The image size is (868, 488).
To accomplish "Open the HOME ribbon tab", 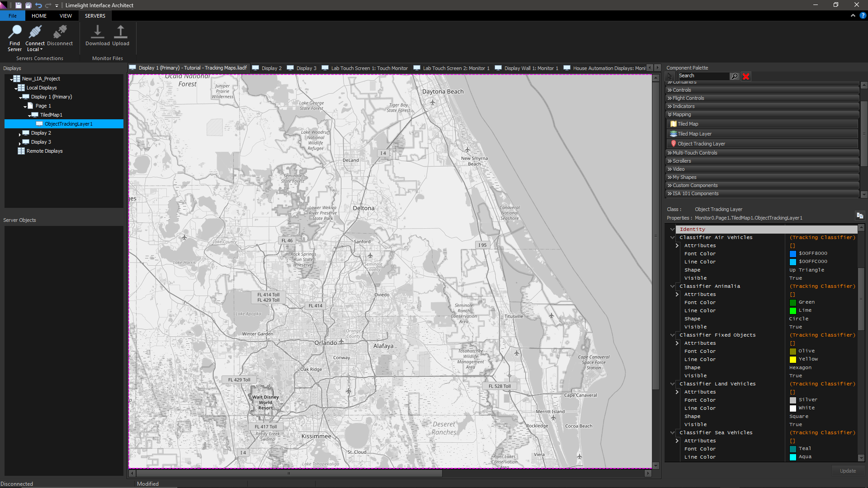I will pyautogui.click(x=39, y=16).
